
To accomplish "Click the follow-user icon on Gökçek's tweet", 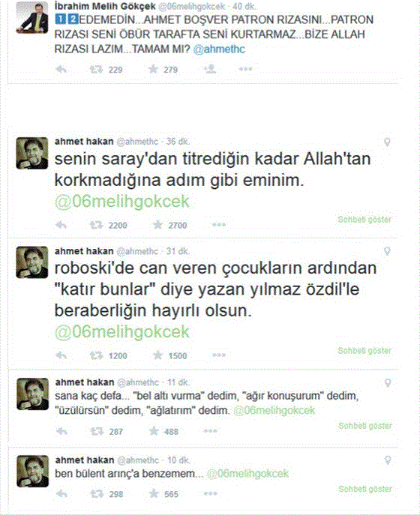I will pyautogui.click(x=210, y=69).
